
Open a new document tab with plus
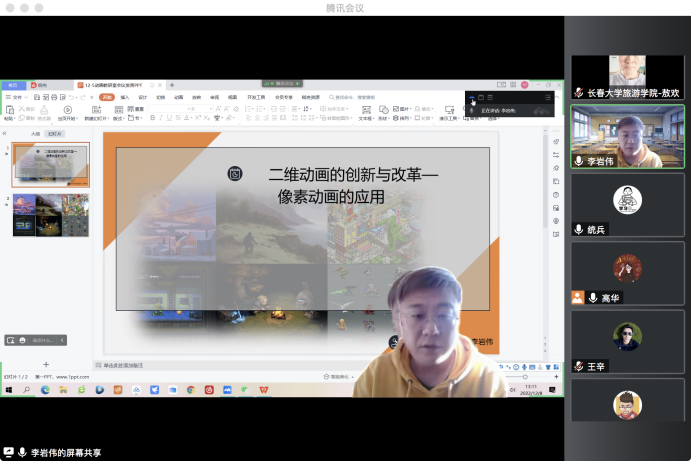click(x=172, y=85)
